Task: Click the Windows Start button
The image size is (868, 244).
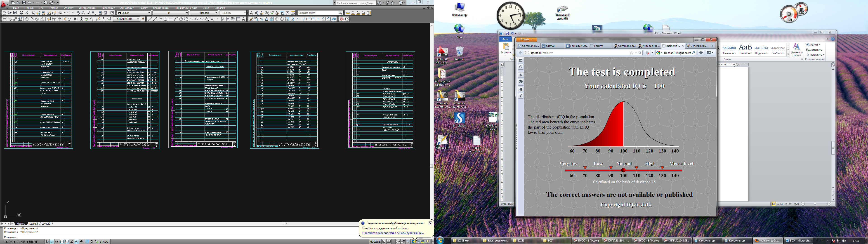Action: (440, 240)
